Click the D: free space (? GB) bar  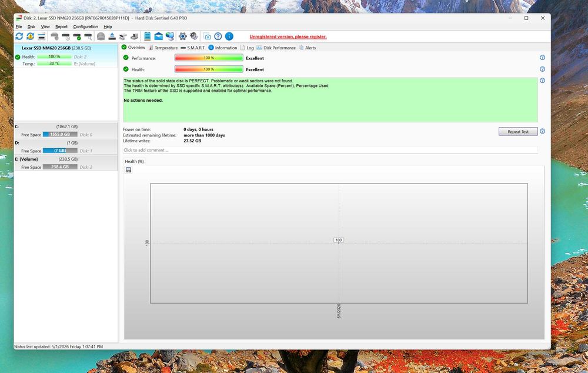[x=60, y=151]
